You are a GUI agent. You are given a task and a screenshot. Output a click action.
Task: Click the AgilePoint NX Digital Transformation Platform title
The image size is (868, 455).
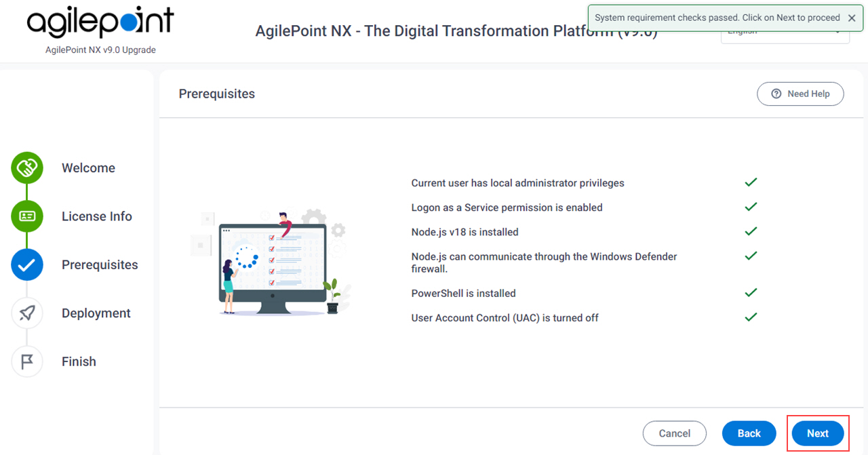pyautogui.click(x=456, y=31)
